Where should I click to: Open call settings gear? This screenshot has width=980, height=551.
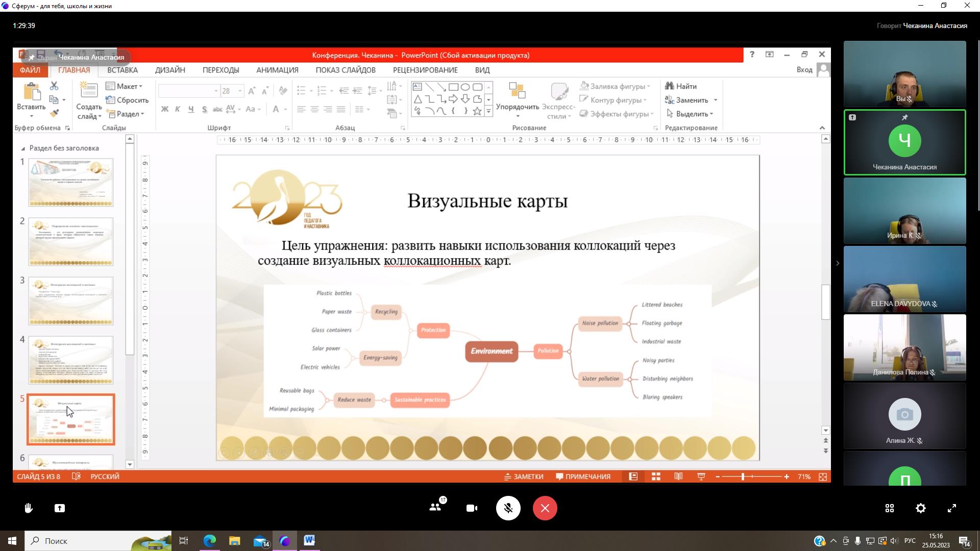(920, 508)
